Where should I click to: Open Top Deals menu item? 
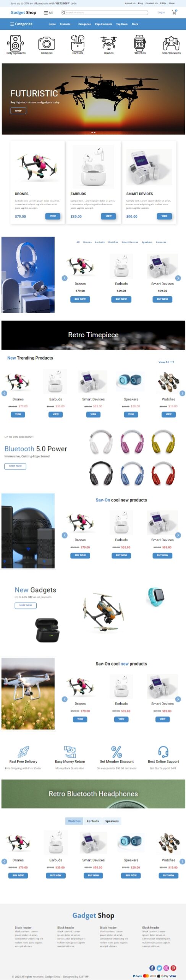click(122, 24)
